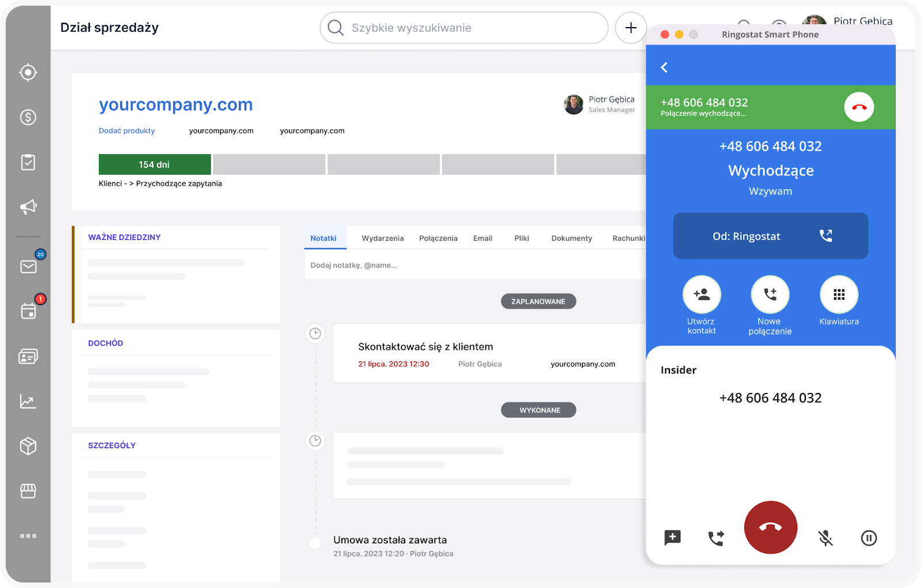Viewport: 921px width, 588px height.
Task: Switch to Rachunki tab
Action: click(x=629, y=238)
